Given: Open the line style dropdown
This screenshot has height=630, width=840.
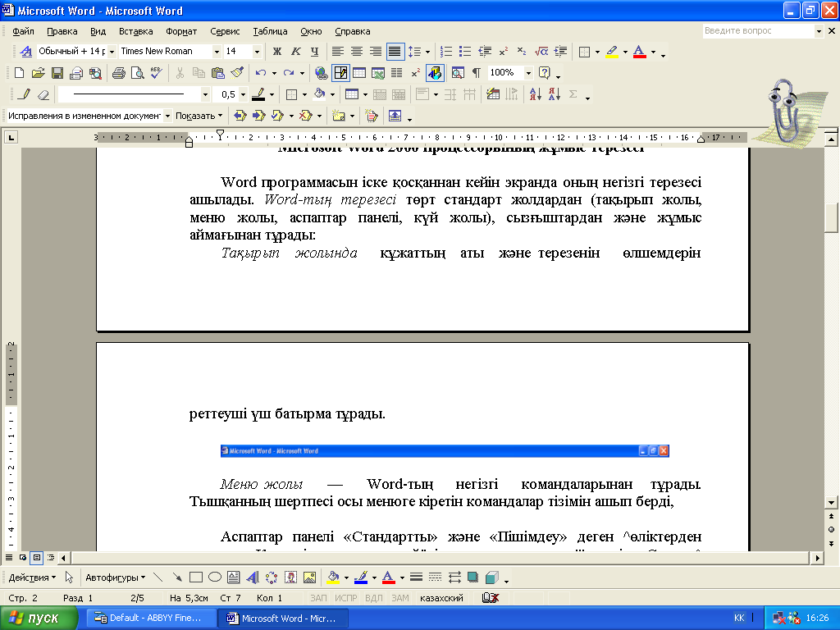Looking at the screenshot, I should tap(205, 94).
